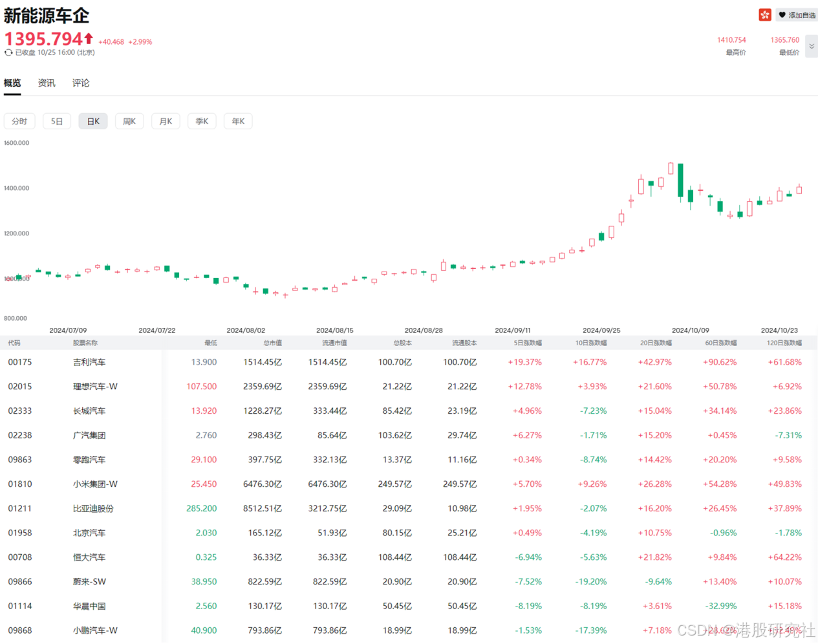The width and height of the screenshot is (818, 644).
Task: Open stock 北京汽车 row
Action: (409, 533)
